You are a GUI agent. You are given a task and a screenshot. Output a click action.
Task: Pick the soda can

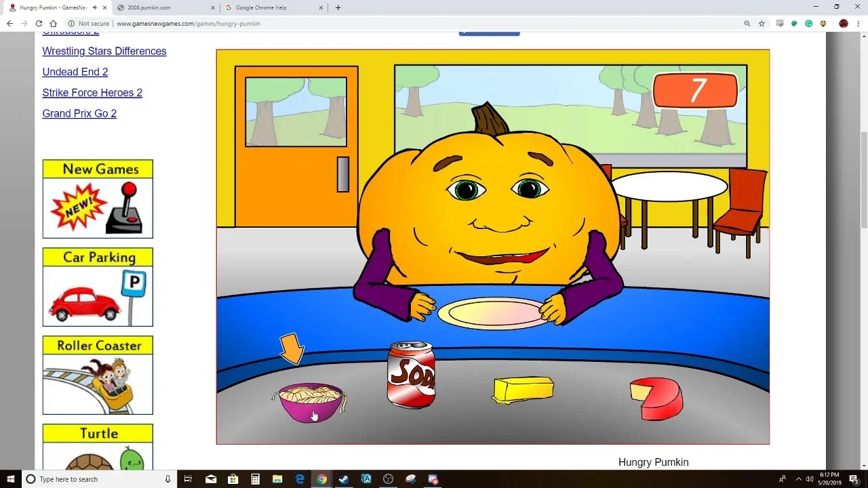pos(411,375)
